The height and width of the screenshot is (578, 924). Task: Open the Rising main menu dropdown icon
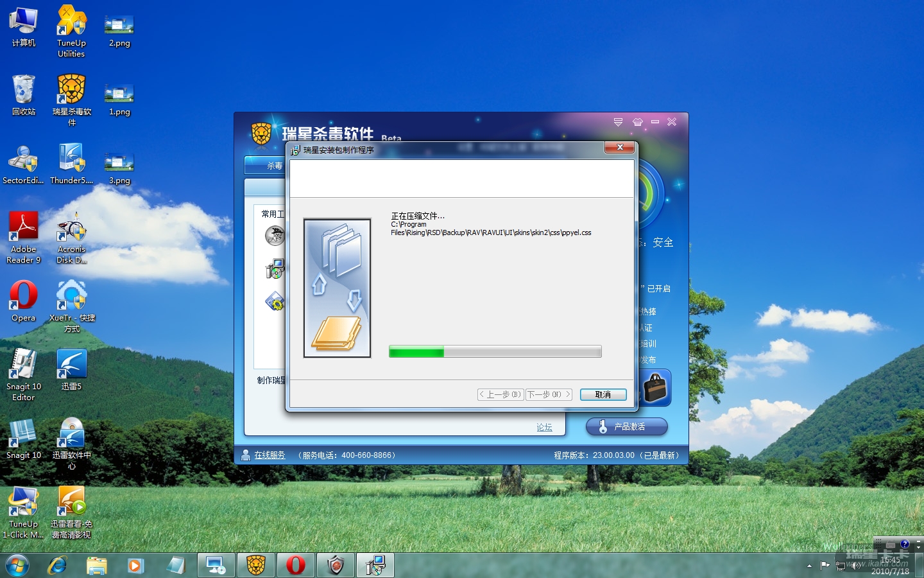coord(618,121)
